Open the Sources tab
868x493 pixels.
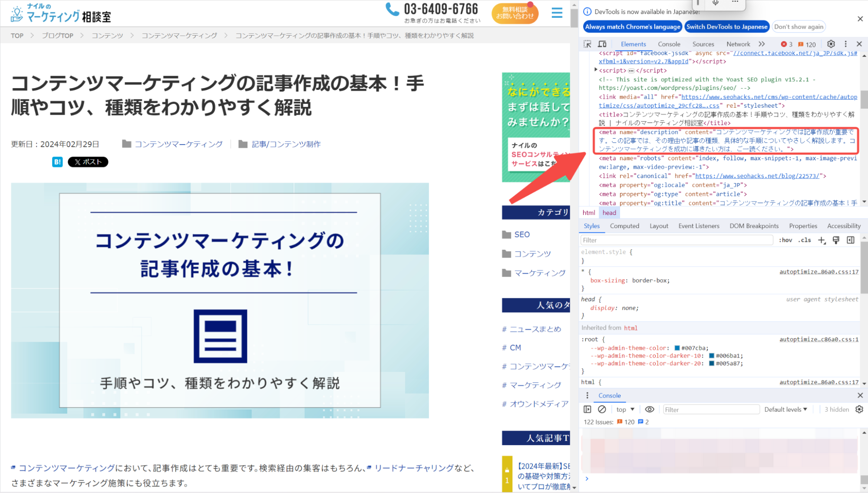[x=703, y=44]
